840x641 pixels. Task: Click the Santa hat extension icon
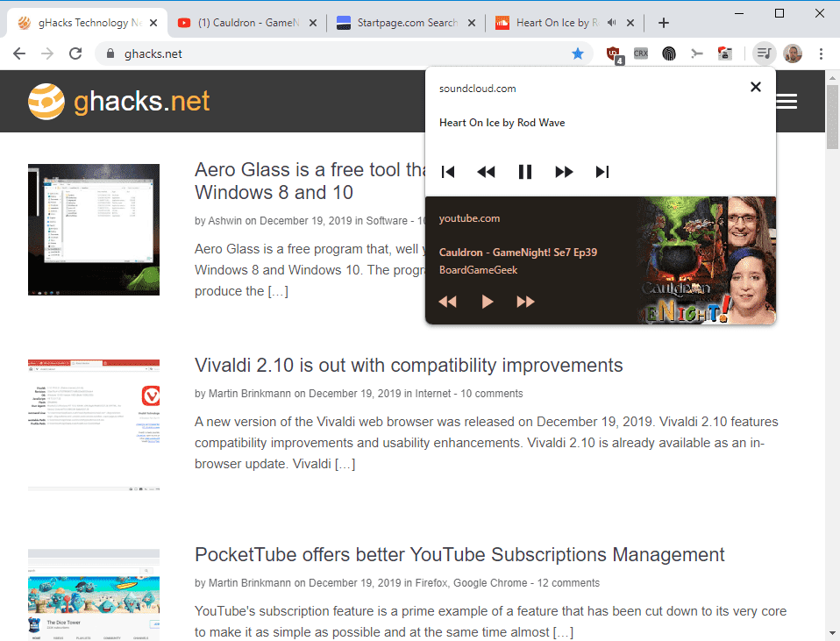pyautogui.click(x=725, y=53)
